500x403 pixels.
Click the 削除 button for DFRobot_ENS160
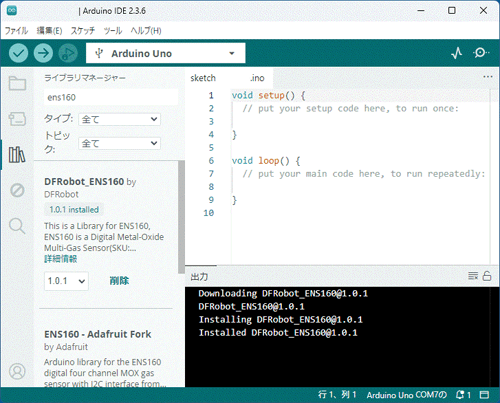click(x=119, y=281)
